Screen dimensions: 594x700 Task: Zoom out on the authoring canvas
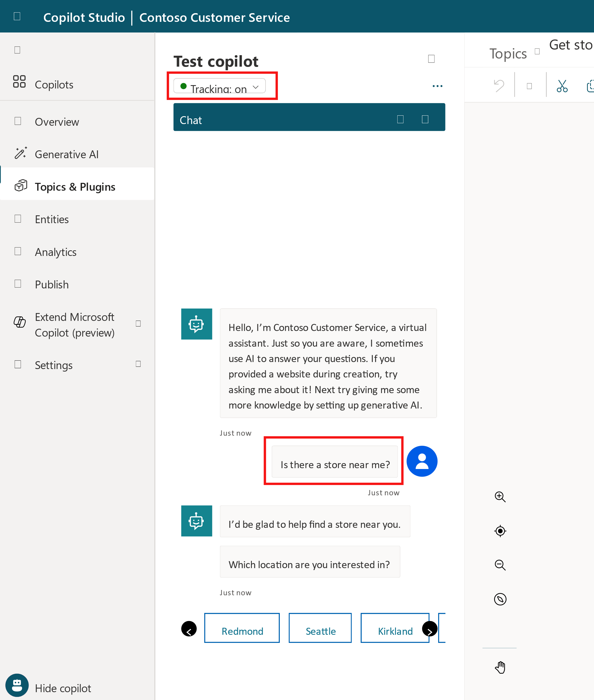[x=500, y=565]
